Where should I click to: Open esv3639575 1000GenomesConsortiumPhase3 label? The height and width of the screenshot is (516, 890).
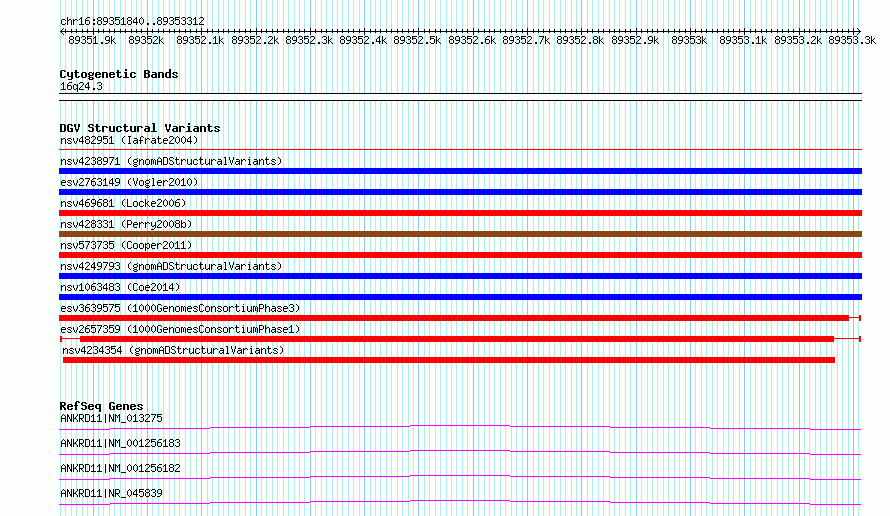(180, 308)
